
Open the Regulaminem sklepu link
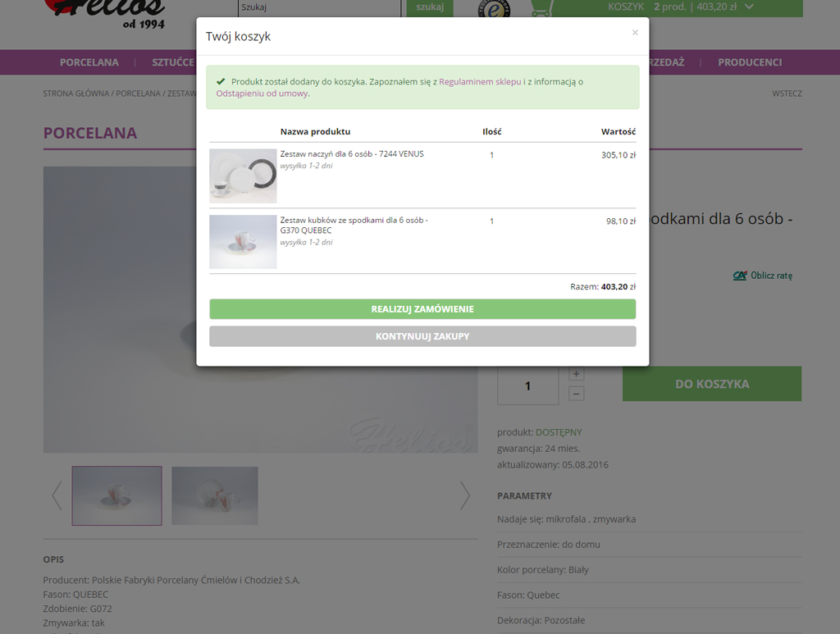[480, 82]
